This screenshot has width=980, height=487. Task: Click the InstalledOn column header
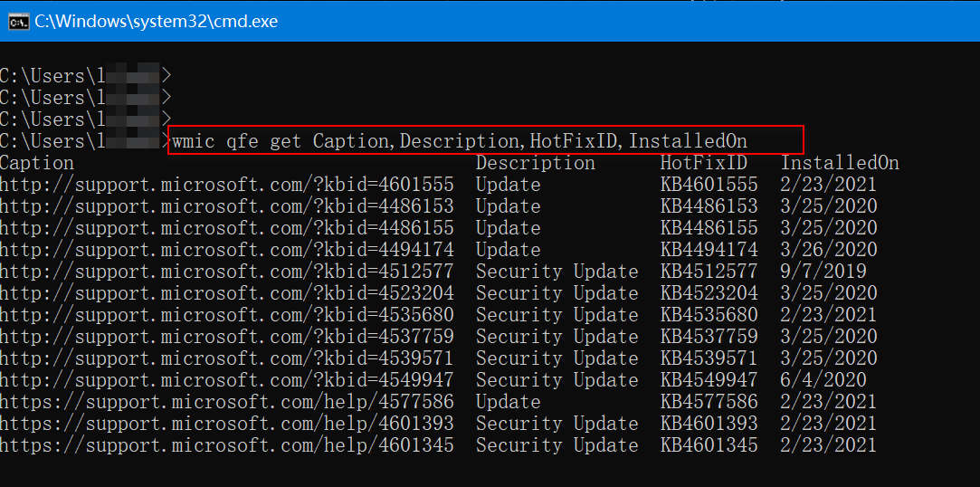(x=840, y=163)
